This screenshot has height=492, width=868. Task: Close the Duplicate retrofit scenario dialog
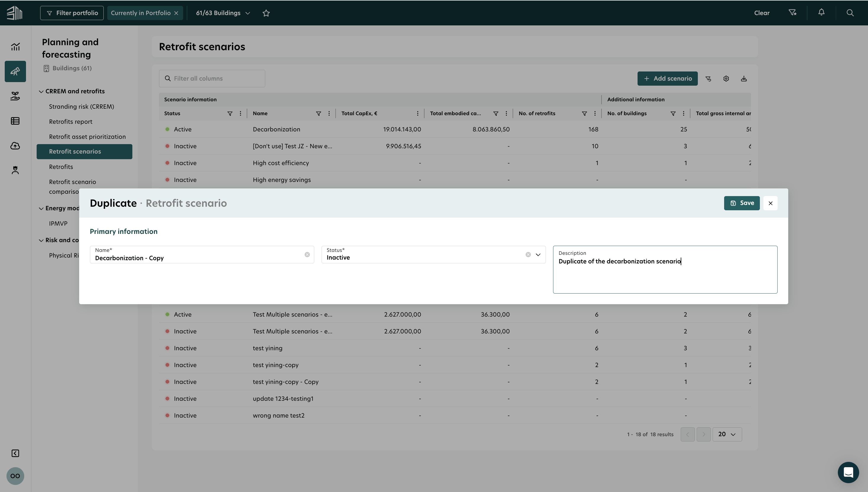(770, 203)
